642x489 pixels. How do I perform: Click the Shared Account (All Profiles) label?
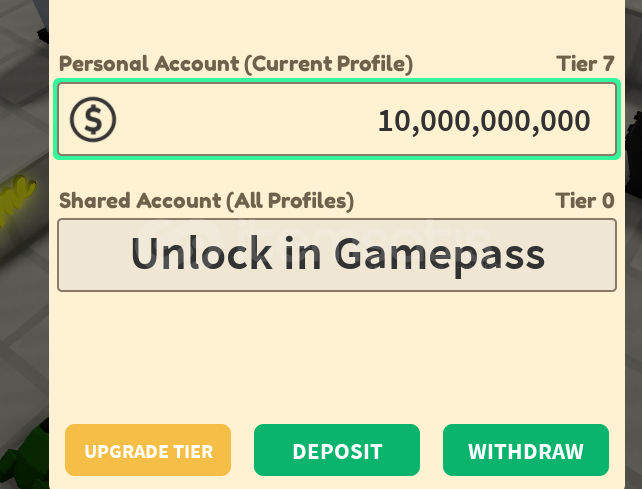click(x=206, y=201)
